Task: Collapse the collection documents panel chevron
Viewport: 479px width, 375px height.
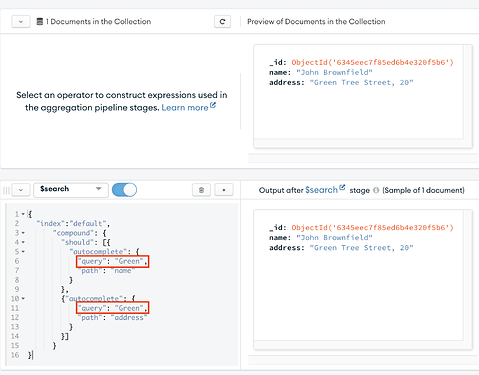Action: (x=21, y=22)
